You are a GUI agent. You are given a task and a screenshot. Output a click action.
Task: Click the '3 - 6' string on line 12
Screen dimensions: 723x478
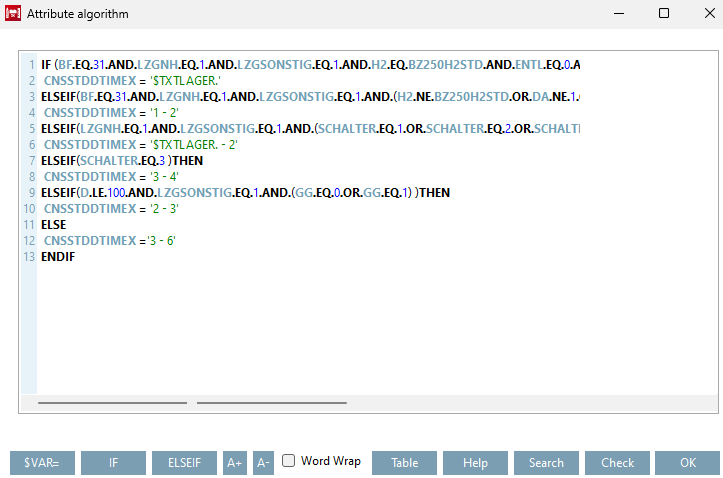click(x=161, y=241)
